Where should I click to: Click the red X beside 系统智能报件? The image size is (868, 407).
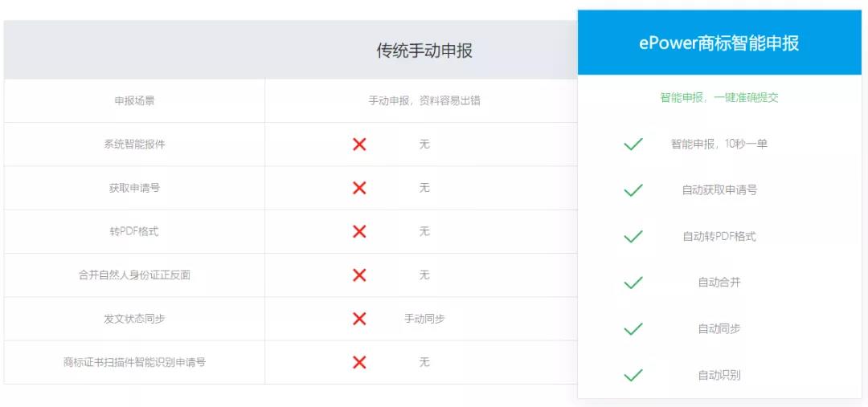[x=359, y=144]
